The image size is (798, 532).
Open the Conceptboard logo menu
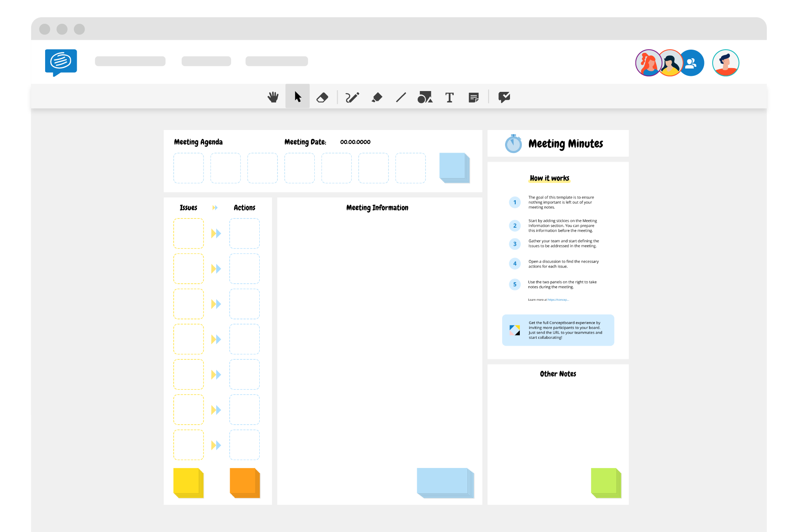point(61,61)
